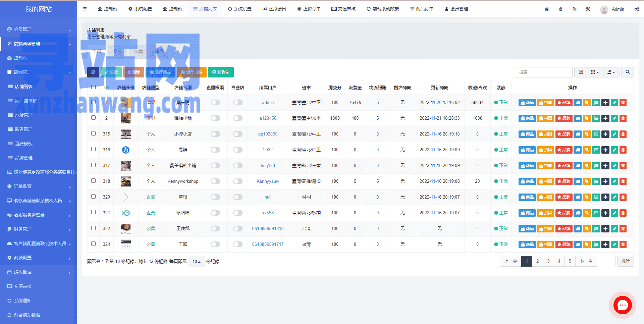Click the truck icon for shop 雅雅小鋪

click(x=578, y=118)
